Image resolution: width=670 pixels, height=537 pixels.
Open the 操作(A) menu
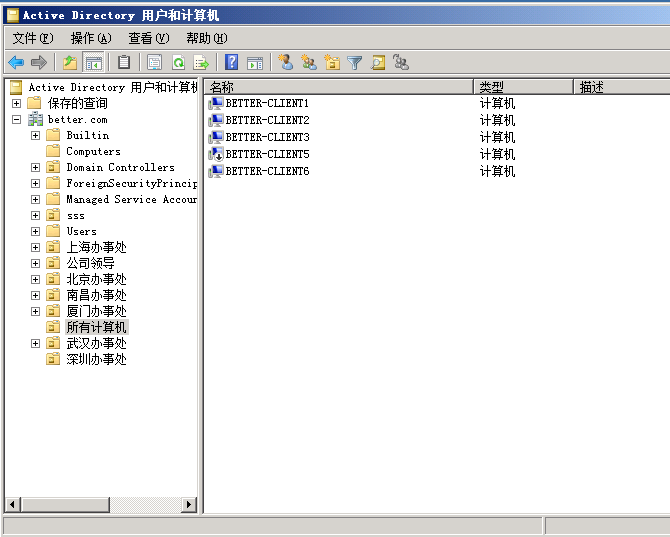point(91,38)
